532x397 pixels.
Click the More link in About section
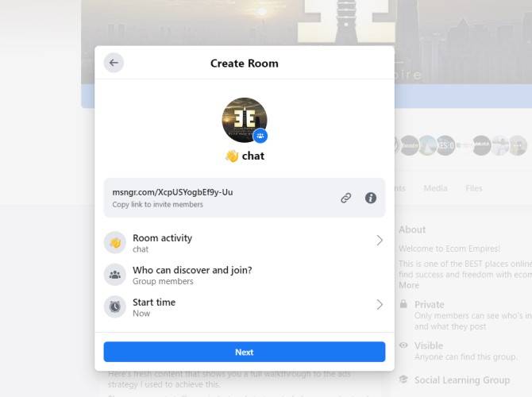[409, 285]
